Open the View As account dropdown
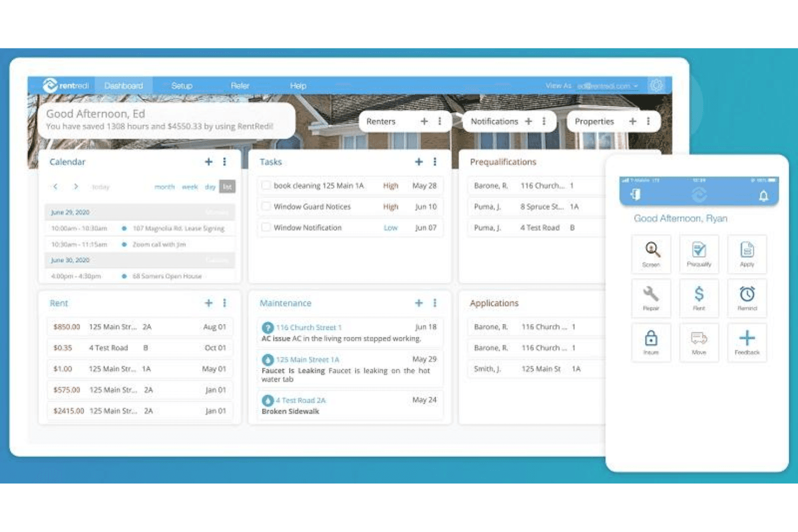This screenshot has width=798, height=532. coord(607,86)
